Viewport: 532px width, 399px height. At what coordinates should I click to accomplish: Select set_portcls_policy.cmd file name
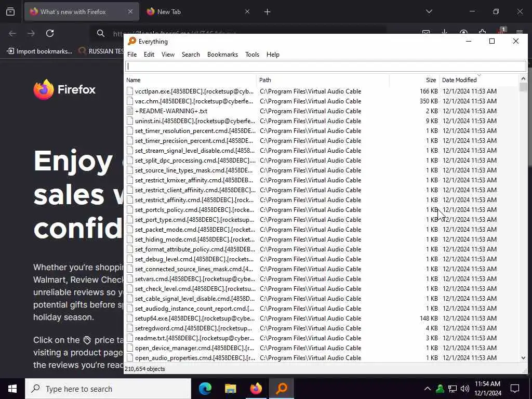[x=194, y=210]
